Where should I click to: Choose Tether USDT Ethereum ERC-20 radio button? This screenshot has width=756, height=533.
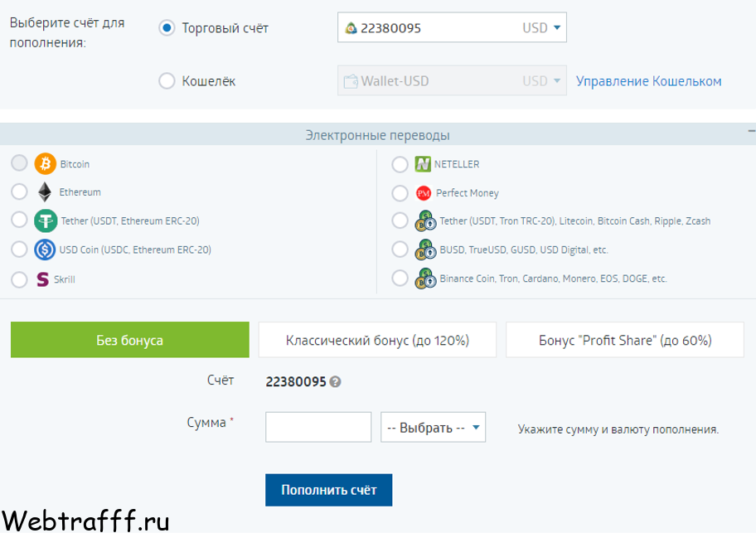(19, 220)
